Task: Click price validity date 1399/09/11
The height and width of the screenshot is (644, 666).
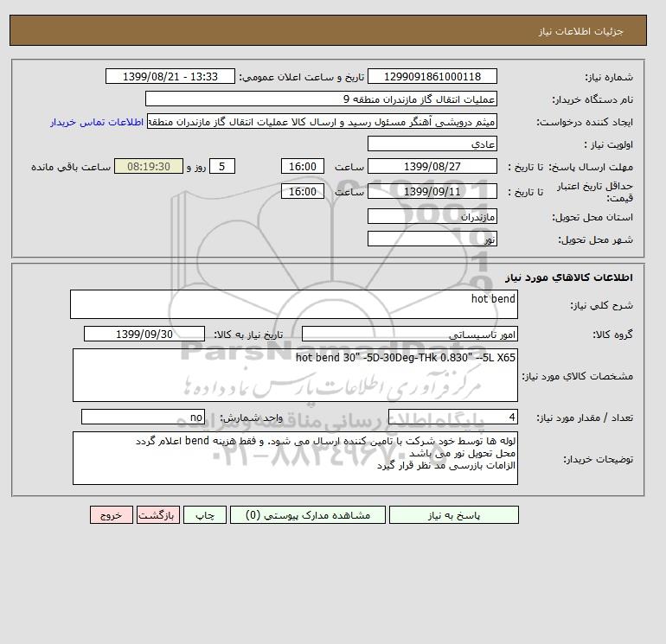Action: (432, 191)
